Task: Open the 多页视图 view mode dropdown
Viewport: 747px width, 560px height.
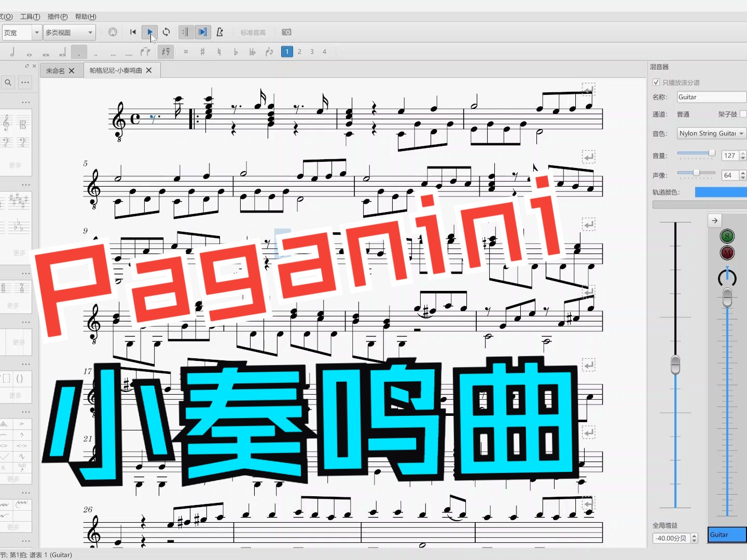Action: (69, 33)
